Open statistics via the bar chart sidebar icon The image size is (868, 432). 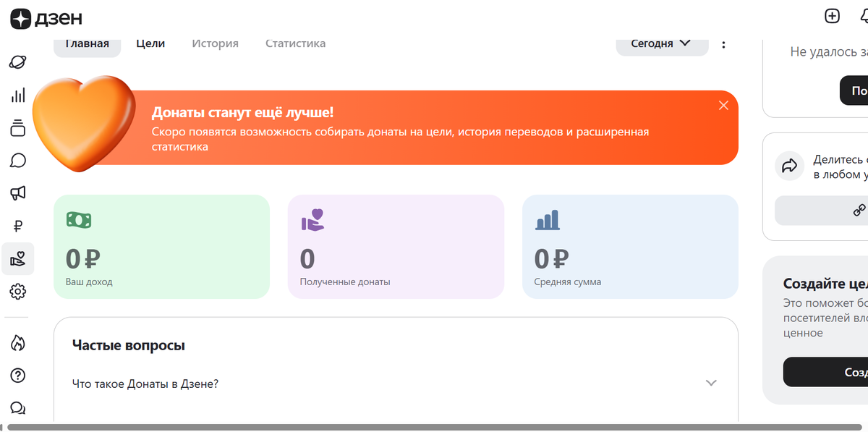[18, 95]
